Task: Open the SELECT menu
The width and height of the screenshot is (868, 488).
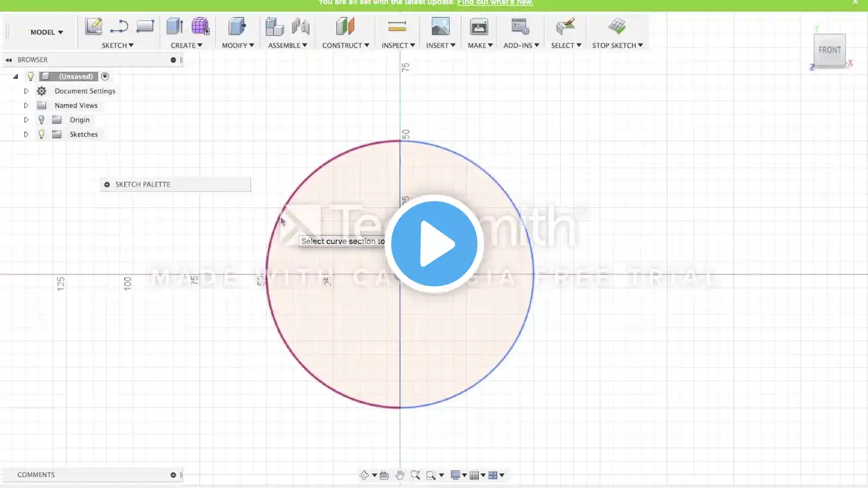Action: [x=566, y=45]
